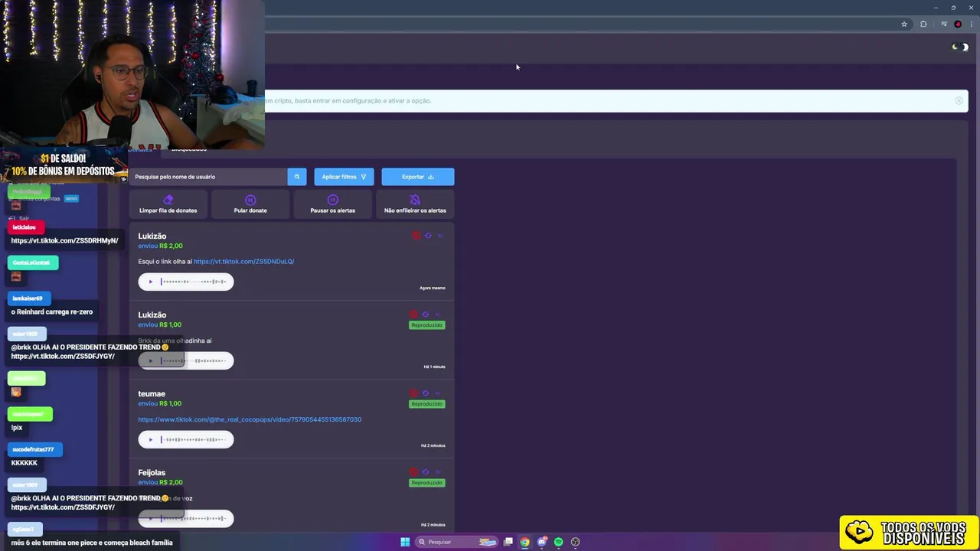Viewport: 980px width, 551px height.
Task: Switch to the Bloqueados tab
Action: click(x=189, y=149)
